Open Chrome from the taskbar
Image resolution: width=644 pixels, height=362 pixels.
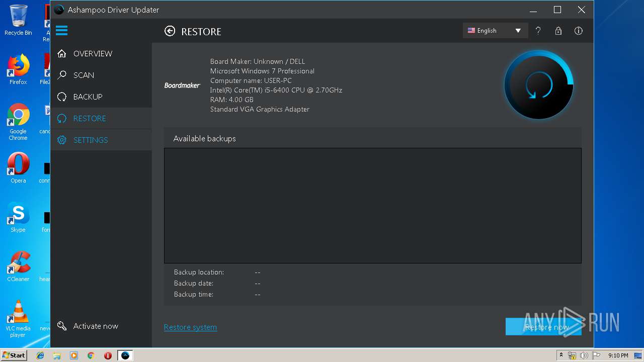91,355
